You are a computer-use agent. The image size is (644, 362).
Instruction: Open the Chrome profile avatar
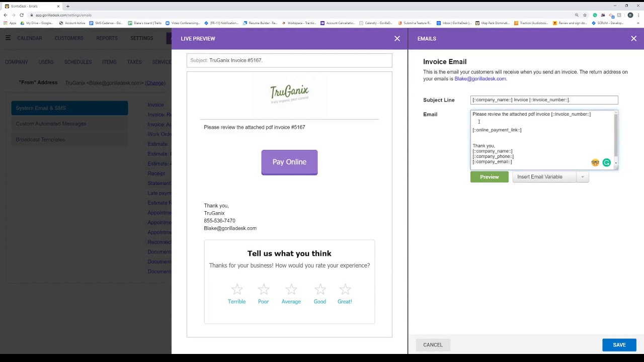click(630, 15)
